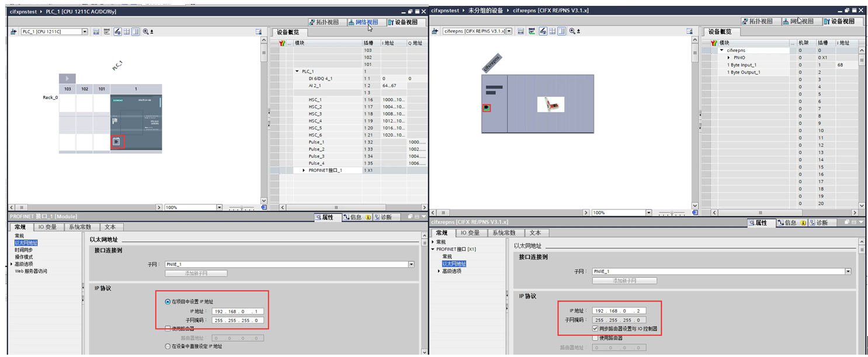Select 在设备中直接设定 IP 地址 radio button
This screenshot has height=357, width=868.
[168, 346]
